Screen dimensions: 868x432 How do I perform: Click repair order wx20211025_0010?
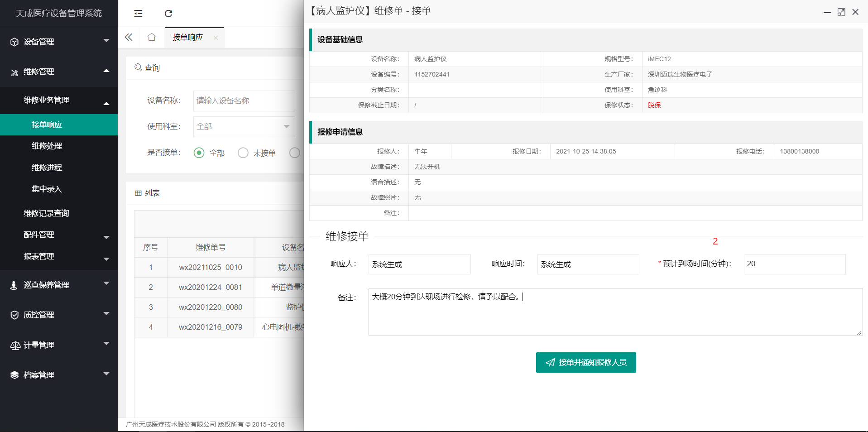click(x=211, y=267)
